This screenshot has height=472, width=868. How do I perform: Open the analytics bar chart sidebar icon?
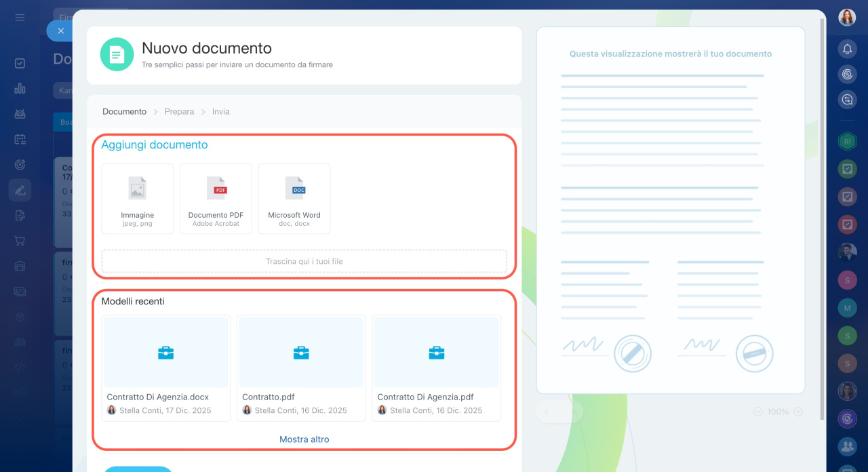click(20, 88)
